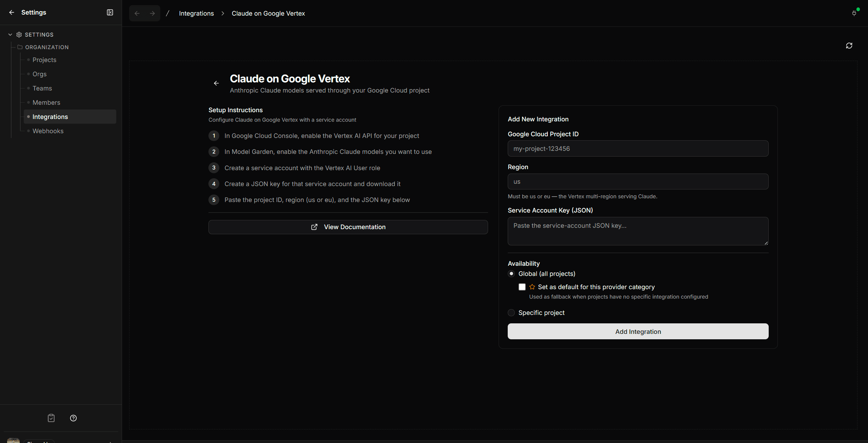Screen dimensions: 868x443
Task: Click the Availability label
Action: point(524,264)
